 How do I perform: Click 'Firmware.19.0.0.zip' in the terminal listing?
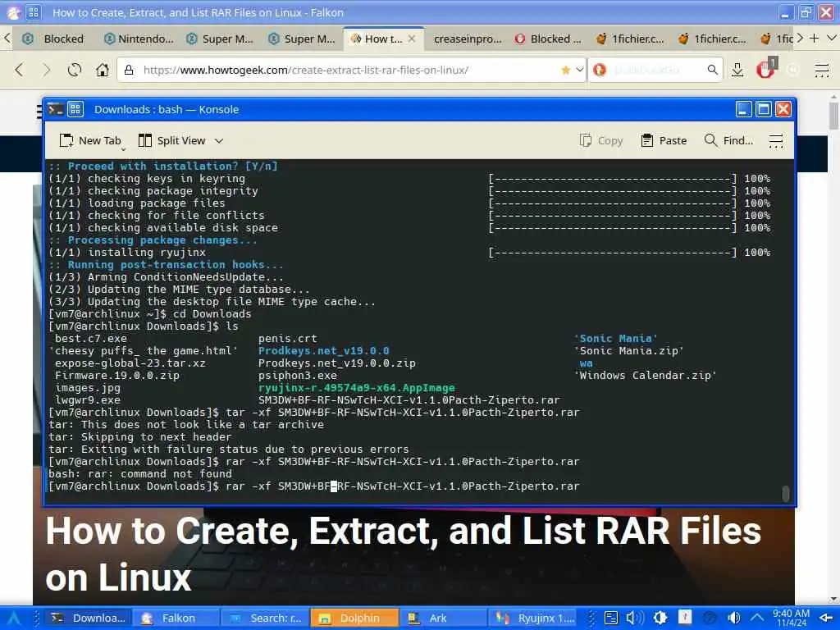[x=117, y=376]
